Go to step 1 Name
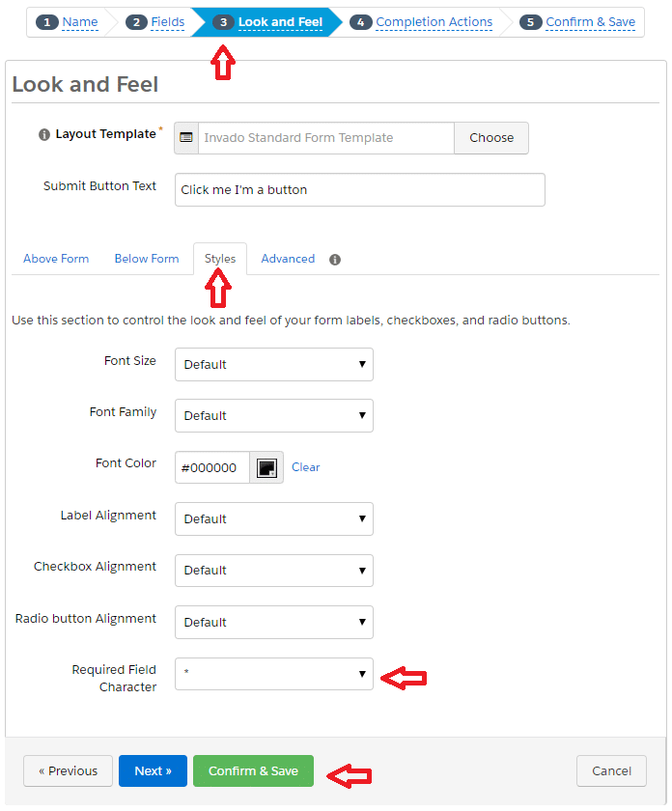Image resolution: width=672 pixels, height=811 pixels. [x=67, y=22]
